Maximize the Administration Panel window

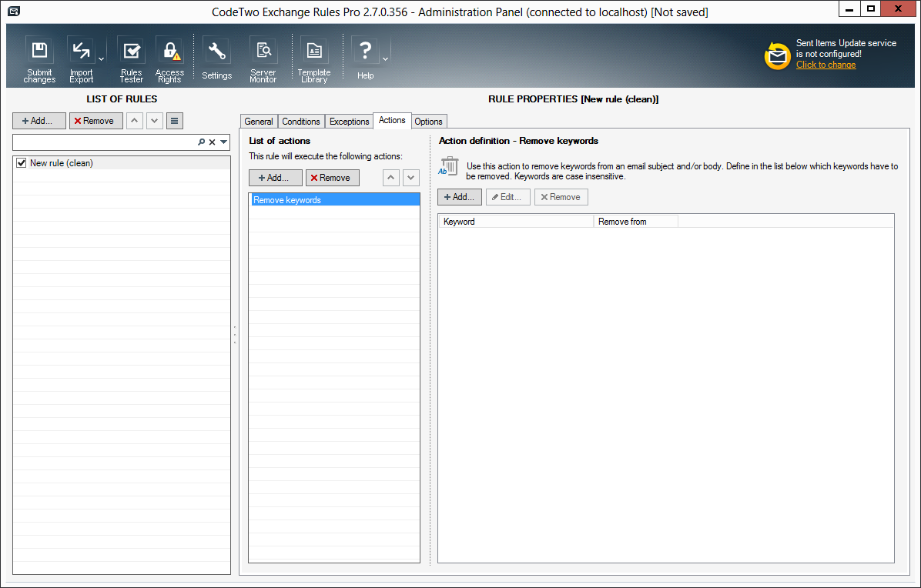point(871,8)
